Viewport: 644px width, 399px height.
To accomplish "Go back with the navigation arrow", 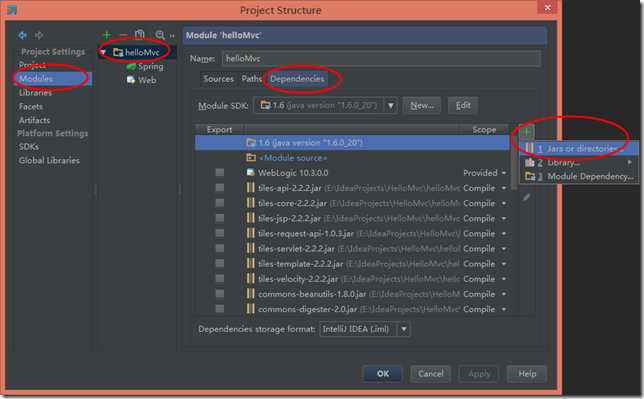I will (x=22, y=35).
